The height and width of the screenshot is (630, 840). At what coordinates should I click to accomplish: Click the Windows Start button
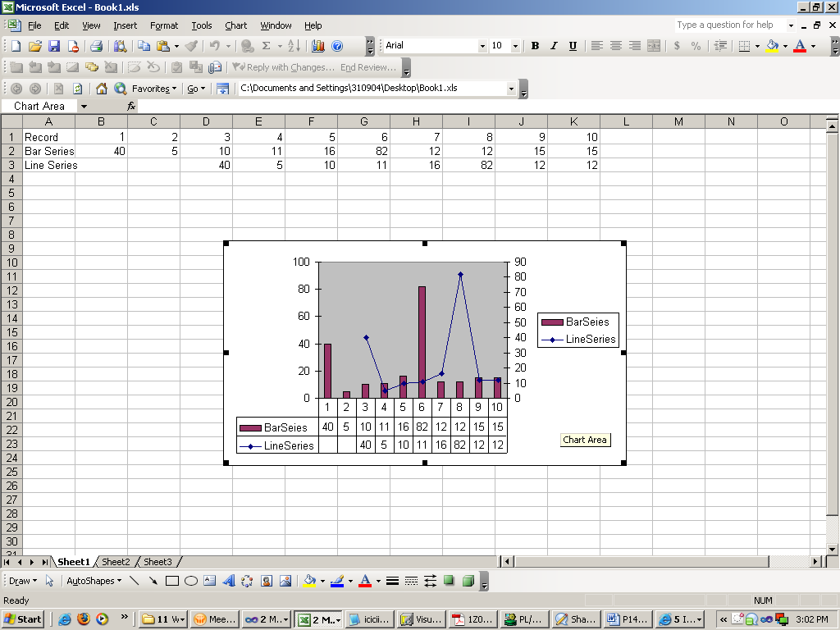(23, 619)
